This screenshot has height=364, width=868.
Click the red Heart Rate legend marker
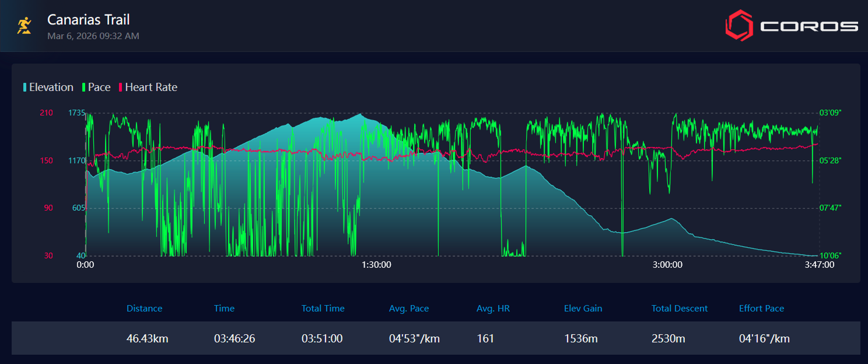coord(121,87)
